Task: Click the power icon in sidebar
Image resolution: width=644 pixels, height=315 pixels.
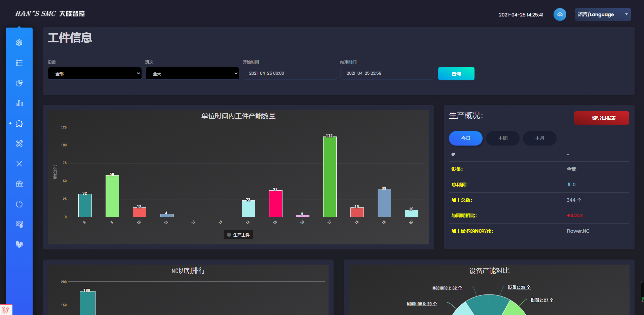Action: pos(19,204)
